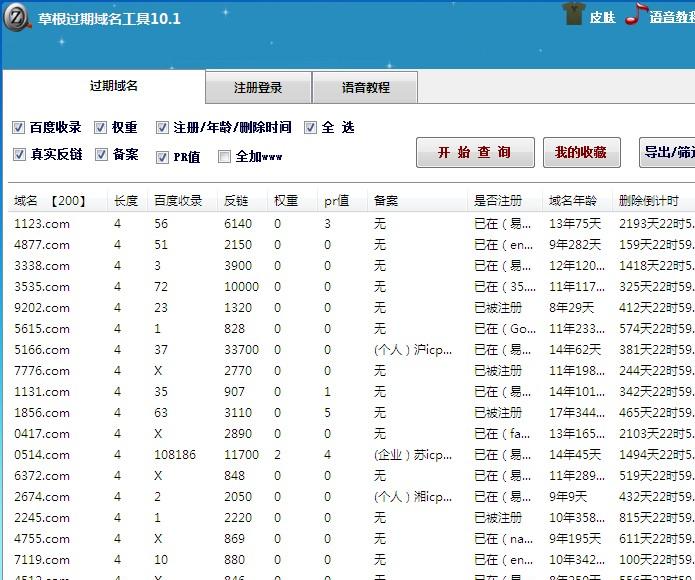The width and height of the screenshot is (695, 580).
Task: Switch to the 注册登录 tab
Action: (x=258, y=88)
